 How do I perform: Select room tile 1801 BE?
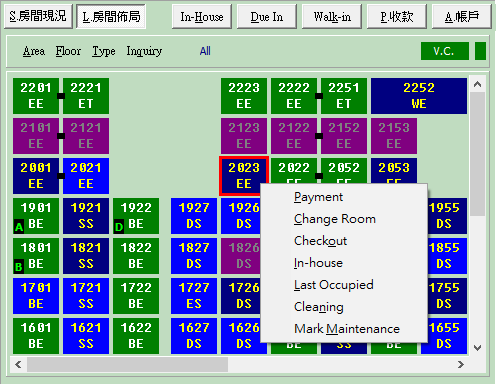pos(36,256)
